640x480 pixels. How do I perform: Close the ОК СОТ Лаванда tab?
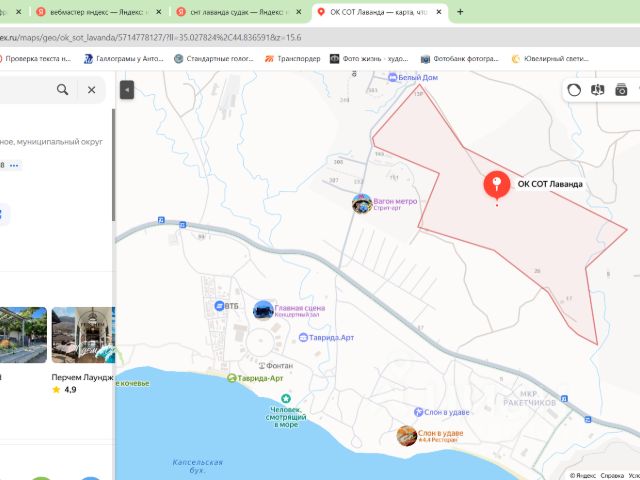click(x=439, y=12)
